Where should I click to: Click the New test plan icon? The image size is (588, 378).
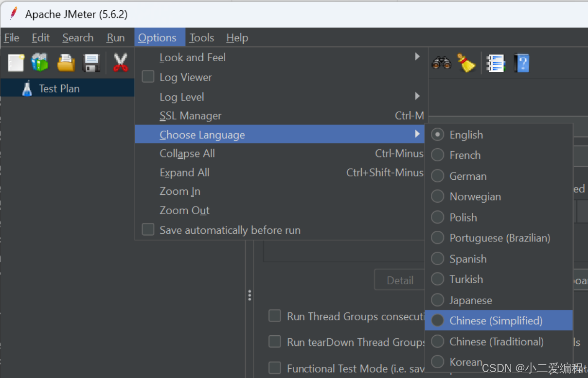point(16,63)
